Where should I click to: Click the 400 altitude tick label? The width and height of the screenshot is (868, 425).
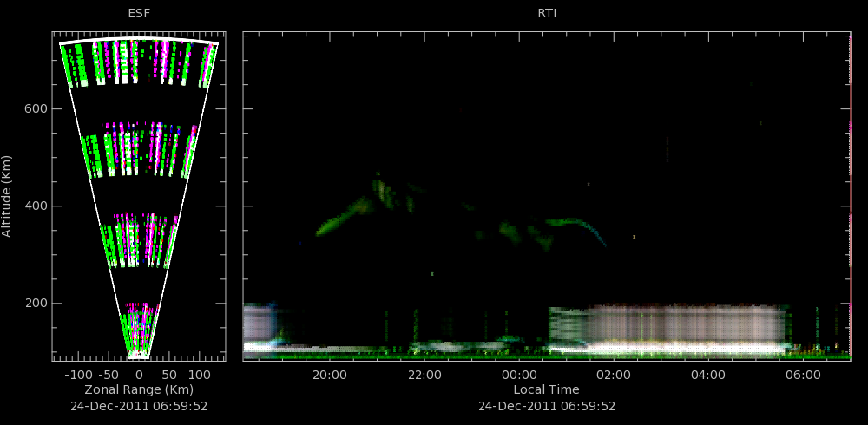point(35,206)
